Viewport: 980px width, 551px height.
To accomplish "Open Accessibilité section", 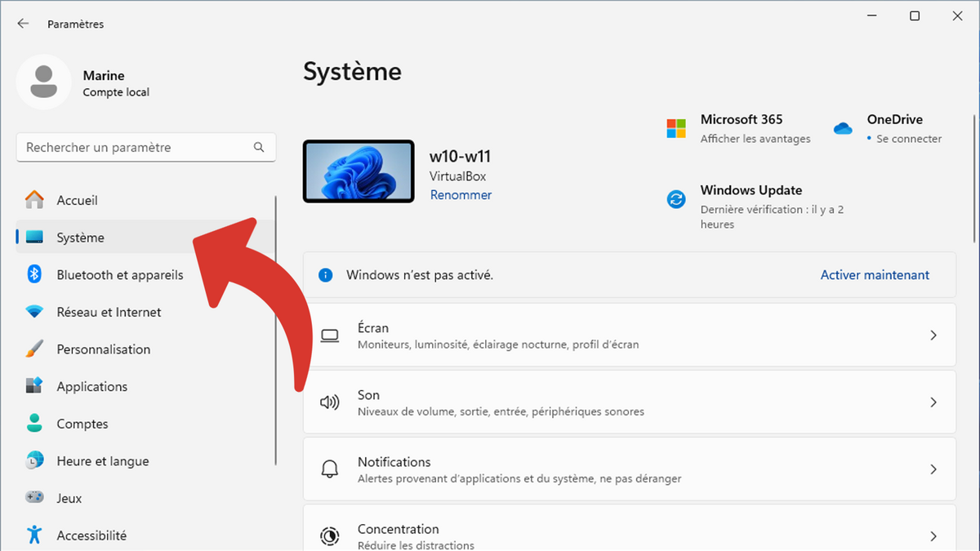I will pyautogui.click(x=145, y=535).
